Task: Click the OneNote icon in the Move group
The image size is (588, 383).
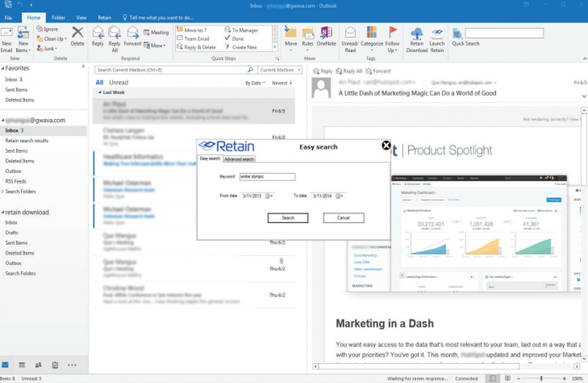Action: [x=325, y=35]
